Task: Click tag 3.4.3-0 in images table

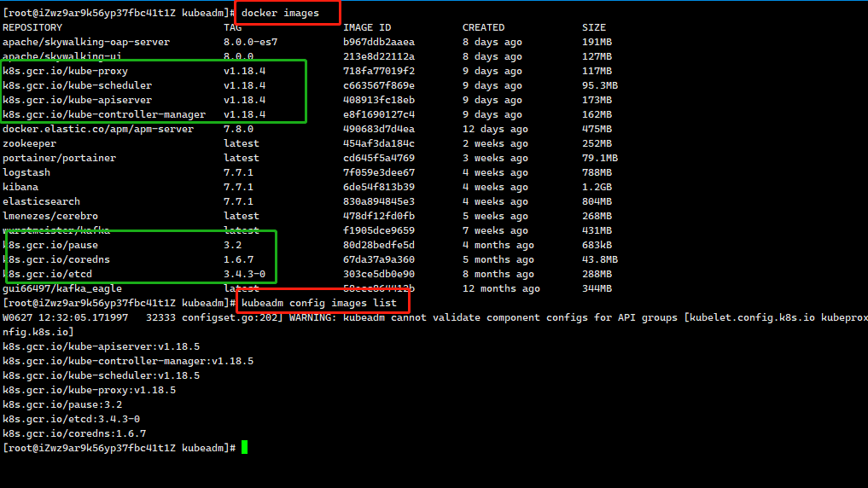Action: [244, 275]
